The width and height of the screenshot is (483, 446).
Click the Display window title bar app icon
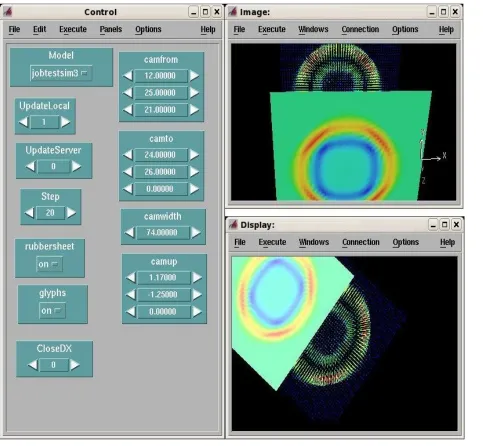coord(233,225)
